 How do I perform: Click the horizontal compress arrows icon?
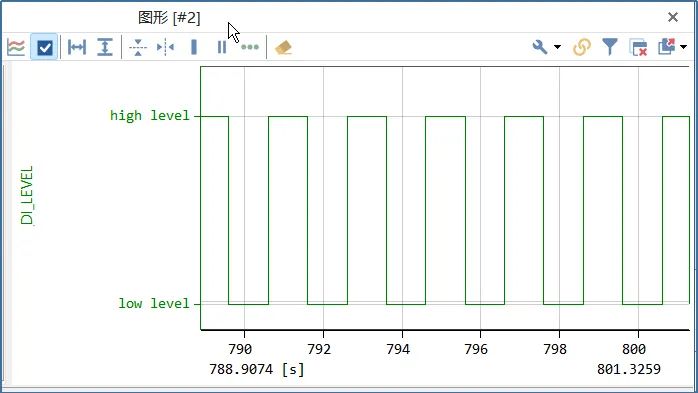coord(165,47)
